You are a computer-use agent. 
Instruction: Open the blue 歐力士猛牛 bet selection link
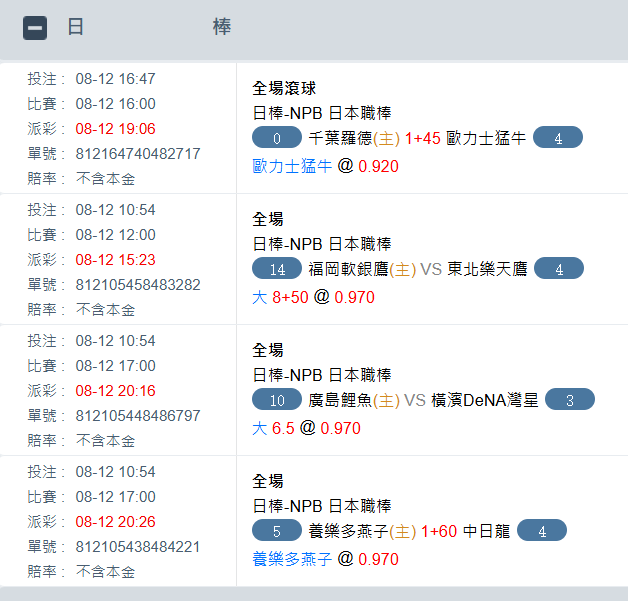click(x=292, y=166)
